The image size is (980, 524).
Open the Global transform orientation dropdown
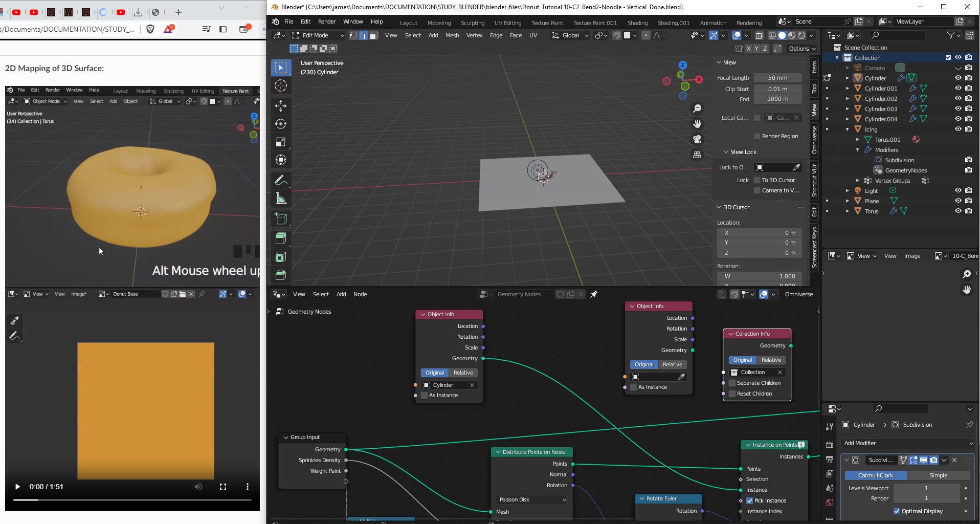570,35
